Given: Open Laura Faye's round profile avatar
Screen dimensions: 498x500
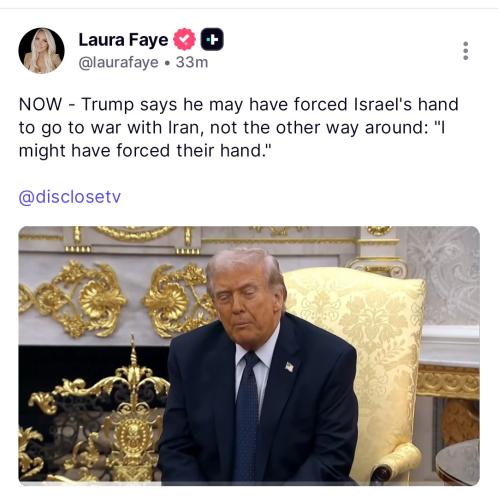Looking at the screenshot, I should click(x=41, y=51).
